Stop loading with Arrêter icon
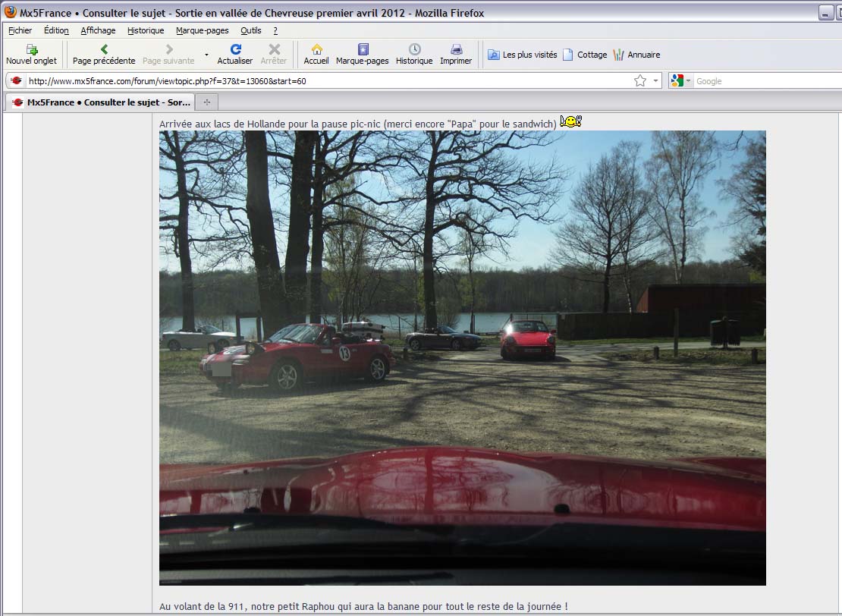This screenshot has height=616, width=842. [274, 49]
